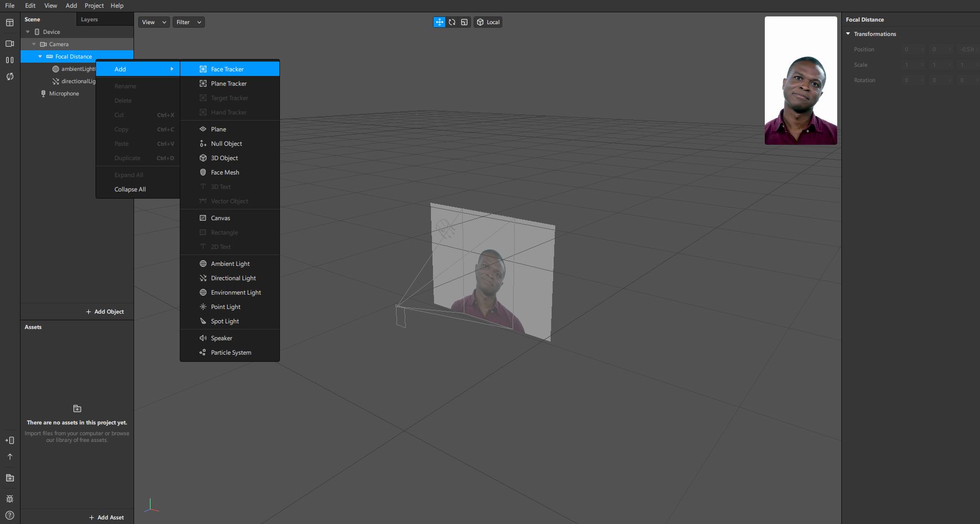Viewport: 980px width, 524px height.
Task: Add a 3D Object
Action: (230, 158)
